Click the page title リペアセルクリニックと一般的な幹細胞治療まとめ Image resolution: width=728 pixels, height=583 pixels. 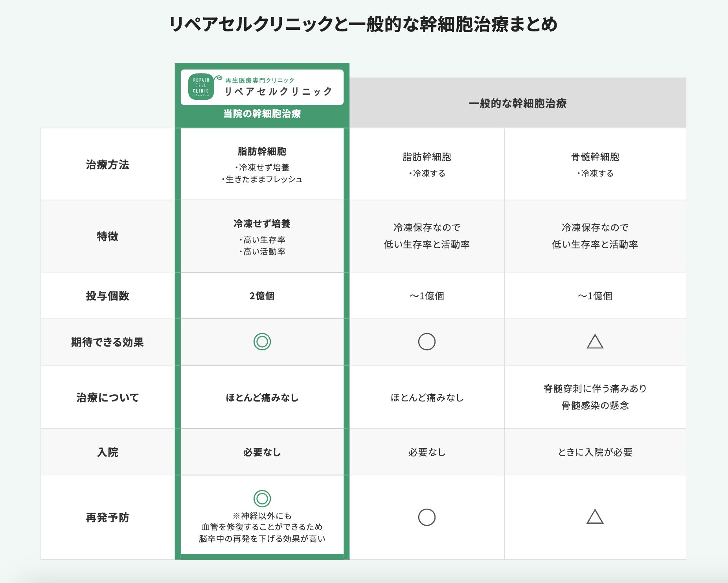363,24
